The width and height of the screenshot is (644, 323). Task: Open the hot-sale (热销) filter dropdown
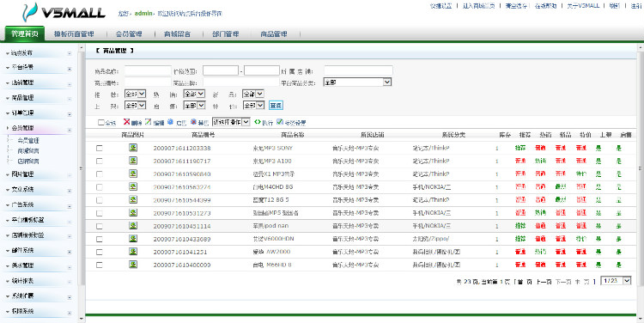pos(194,94)
